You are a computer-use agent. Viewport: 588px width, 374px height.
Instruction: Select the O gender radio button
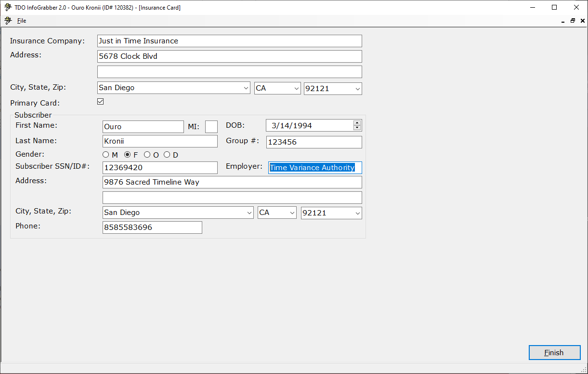point(147,155)
